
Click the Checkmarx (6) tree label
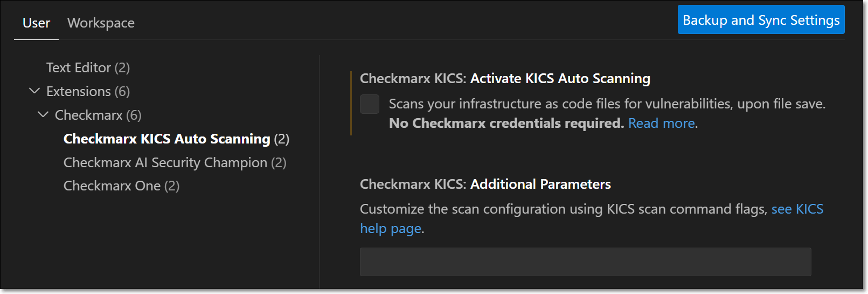[98, 115]
